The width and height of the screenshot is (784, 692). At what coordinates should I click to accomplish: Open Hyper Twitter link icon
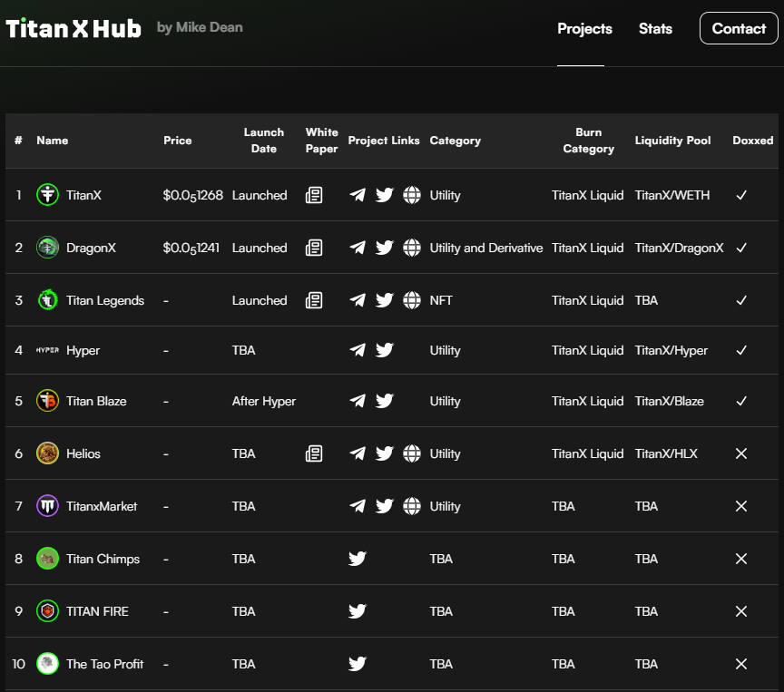coord(385,350)
